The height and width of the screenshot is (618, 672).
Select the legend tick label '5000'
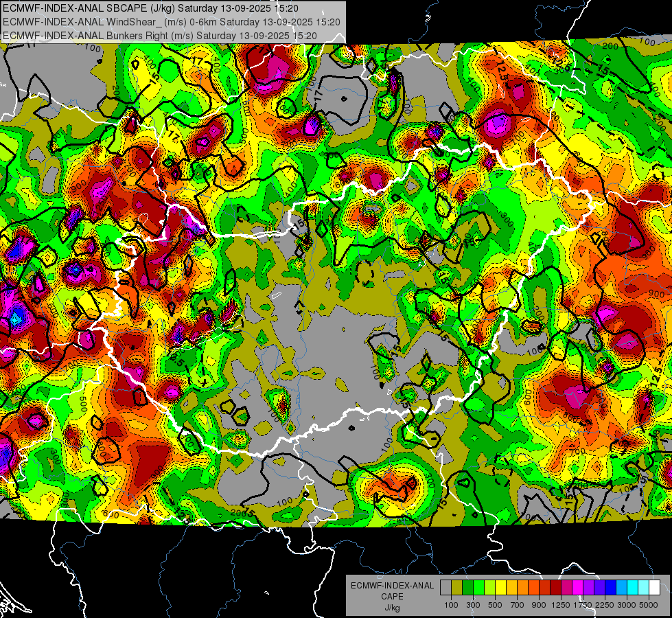(649, 605)
